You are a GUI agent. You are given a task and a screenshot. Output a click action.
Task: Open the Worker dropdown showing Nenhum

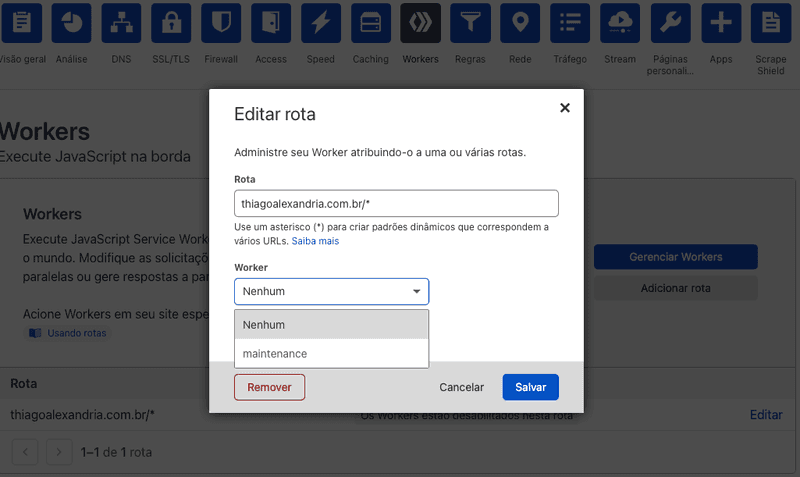(x=332, y=291)
